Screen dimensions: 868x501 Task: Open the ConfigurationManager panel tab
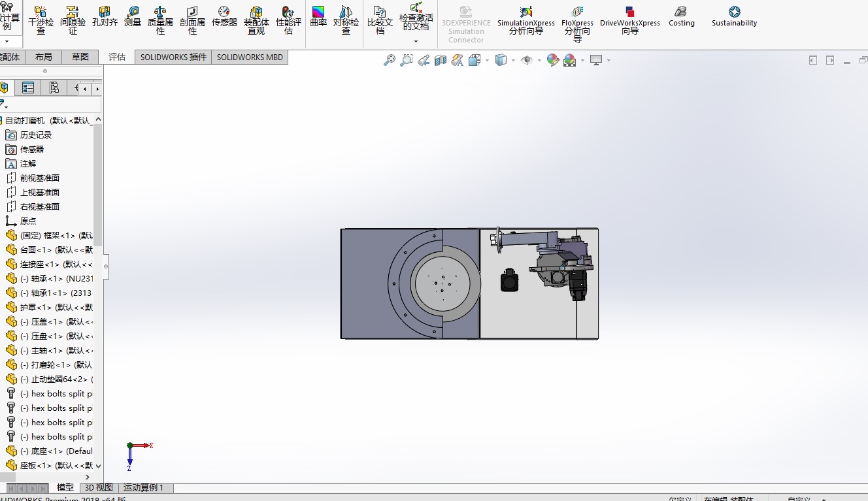click(x=54, y=88)
